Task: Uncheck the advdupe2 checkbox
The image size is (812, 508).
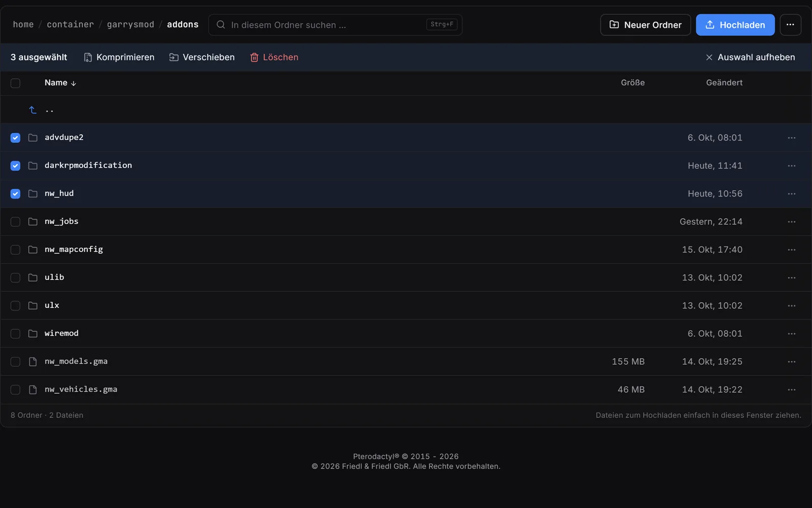Action: (x=15, y=138)
